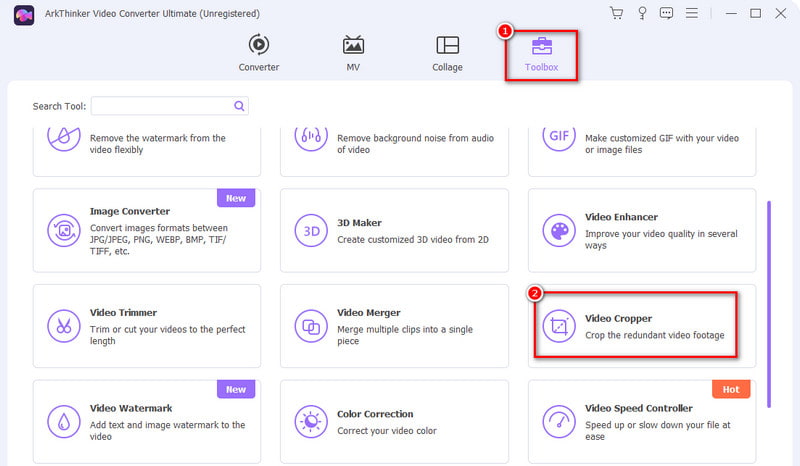
Task: Click the Video Watermark droplet icon
Action: click(x=64, y=422)
